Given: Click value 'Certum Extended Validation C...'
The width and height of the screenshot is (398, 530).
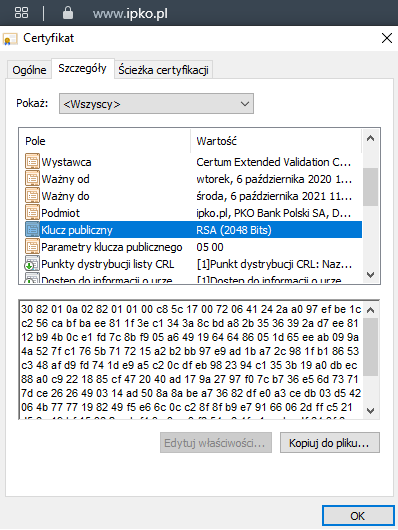Looking at the screenshot, I should (x=274, y=162).
